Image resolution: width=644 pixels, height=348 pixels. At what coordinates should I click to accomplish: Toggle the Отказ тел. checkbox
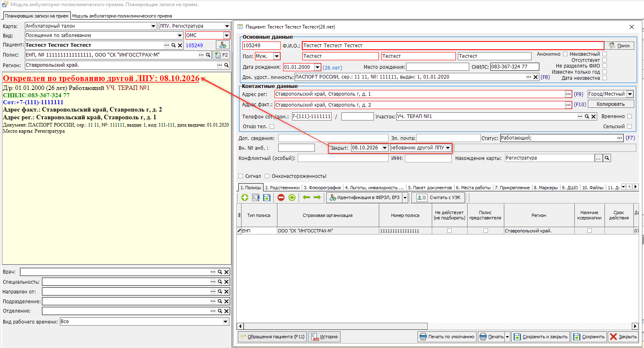[x=272, y=127]
